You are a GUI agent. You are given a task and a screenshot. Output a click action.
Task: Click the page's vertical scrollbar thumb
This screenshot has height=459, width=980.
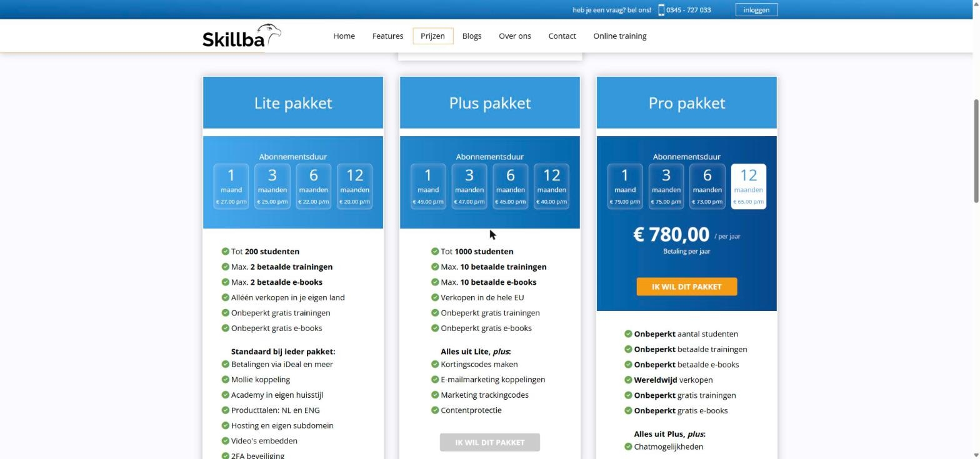[976, 150]
